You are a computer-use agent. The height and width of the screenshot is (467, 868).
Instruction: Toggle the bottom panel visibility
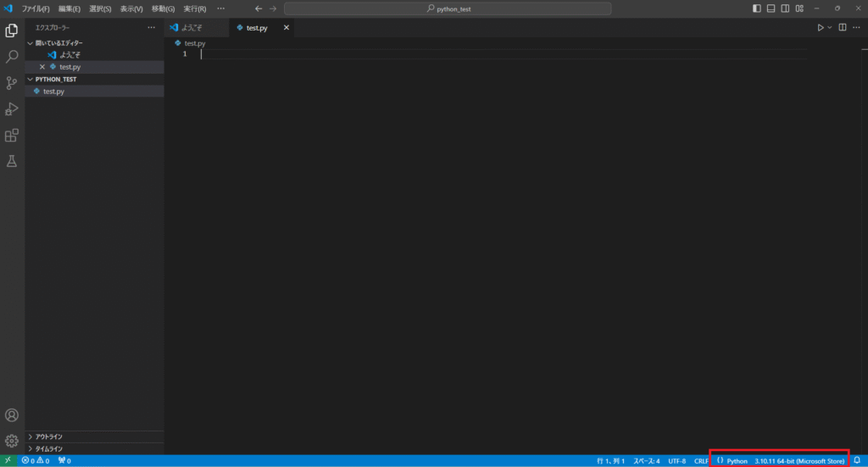[771, 8]
